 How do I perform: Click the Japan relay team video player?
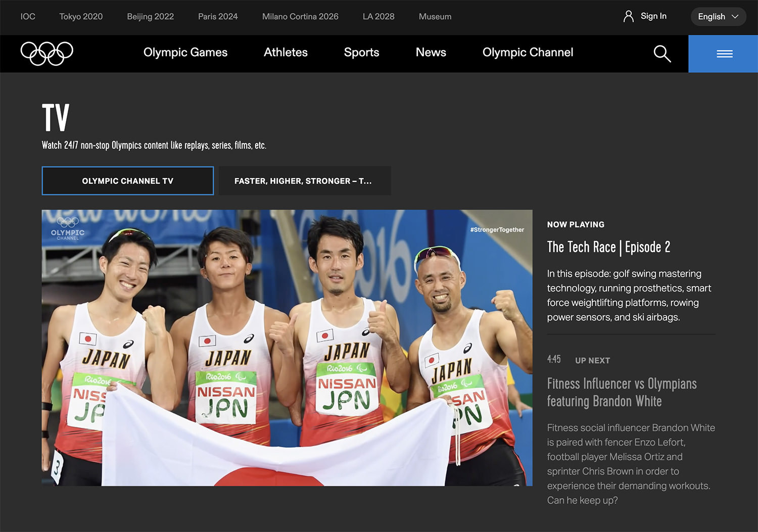tap(287, 348)
